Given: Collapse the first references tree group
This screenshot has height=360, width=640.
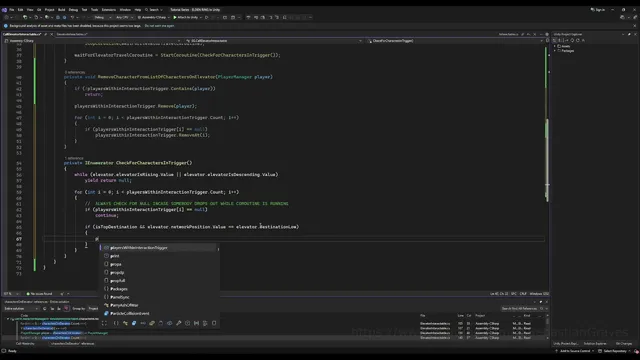Looking at the screenshot, I should click(7, 319).
